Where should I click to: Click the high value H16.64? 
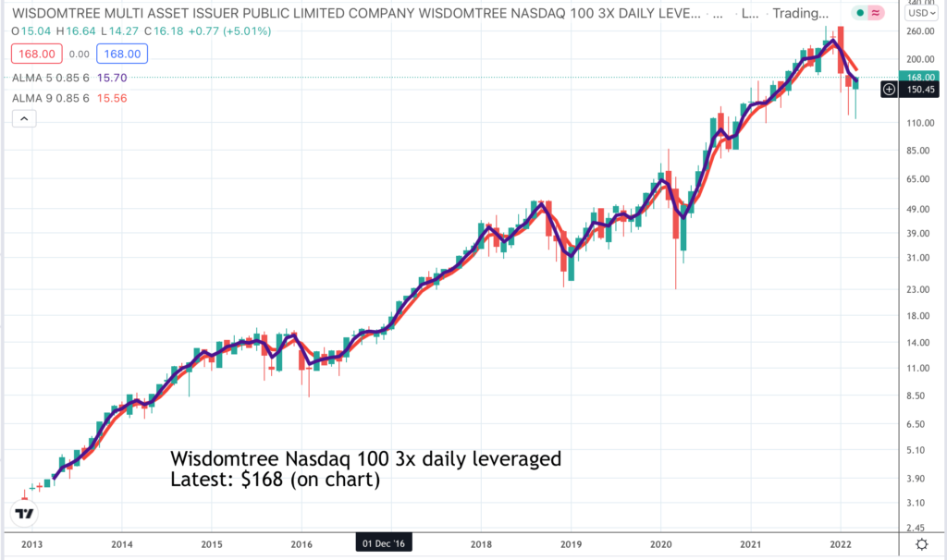click(76, 31)
